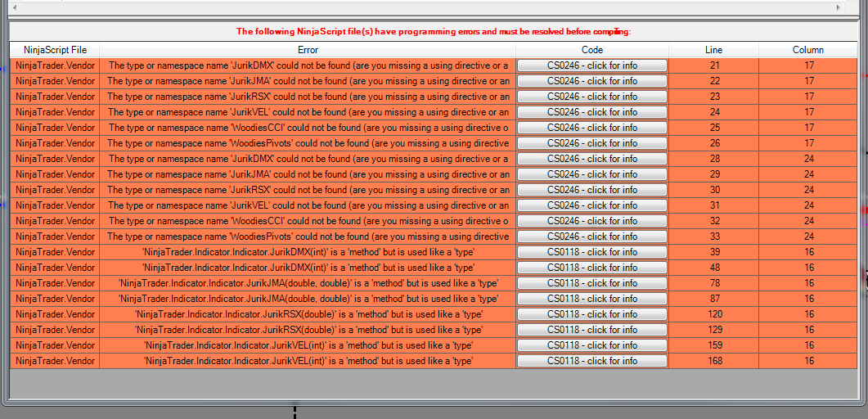Select the JurikDMX(int) method error at line 39
The width and height of the screenshot is (868, 419).
[308, 252]
